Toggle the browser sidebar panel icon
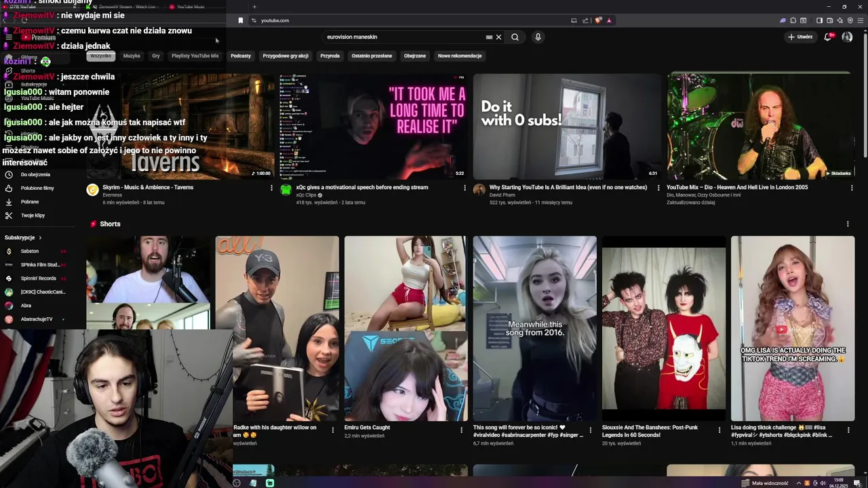The image size is (868, 488). tap(819, 20)
